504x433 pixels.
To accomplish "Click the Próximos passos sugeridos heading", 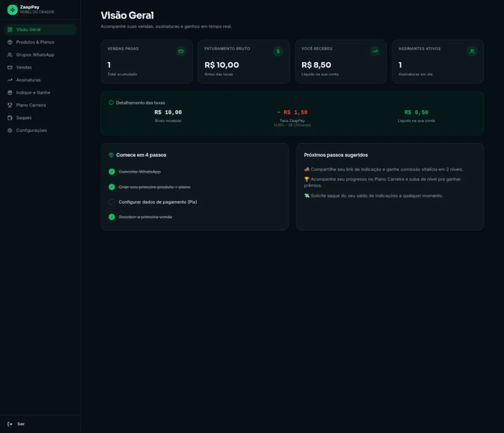I will point(336,155).
